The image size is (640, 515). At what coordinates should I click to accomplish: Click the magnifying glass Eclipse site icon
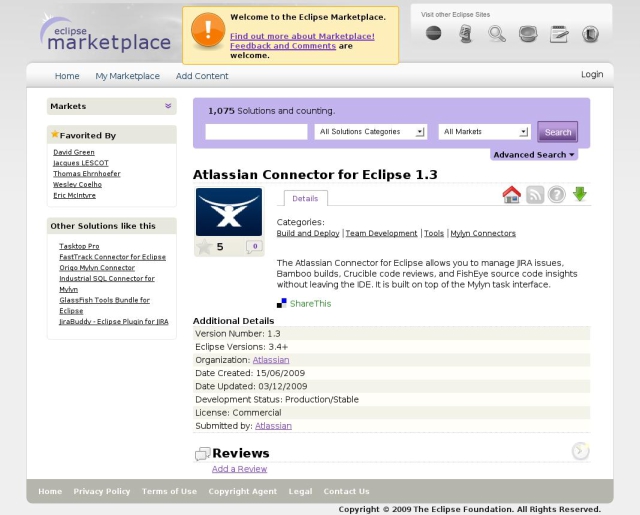[x=497, y=34]
